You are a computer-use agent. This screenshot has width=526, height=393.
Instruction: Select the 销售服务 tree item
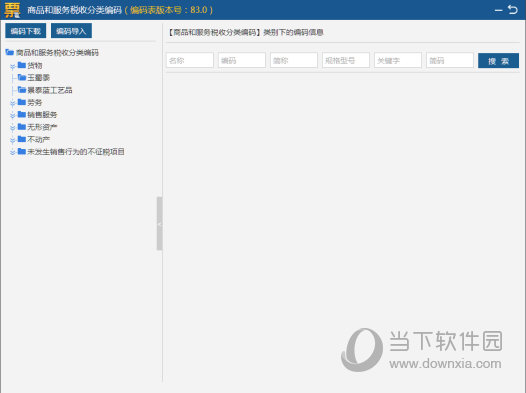click(x=42, y=115)
